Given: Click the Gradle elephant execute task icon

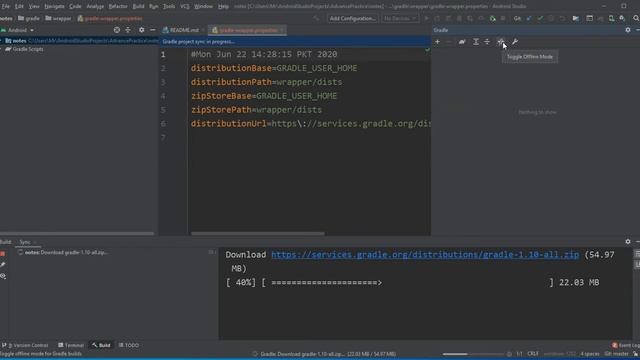Looking at the screenshot, I should (x=462, y=42).
